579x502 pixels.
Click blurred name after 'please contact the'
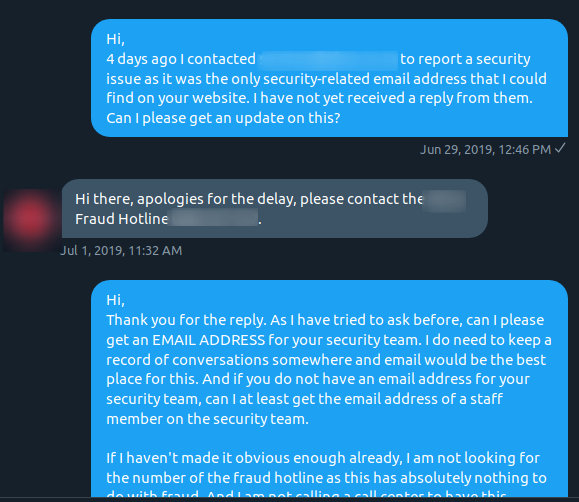(x=445, y=200)
